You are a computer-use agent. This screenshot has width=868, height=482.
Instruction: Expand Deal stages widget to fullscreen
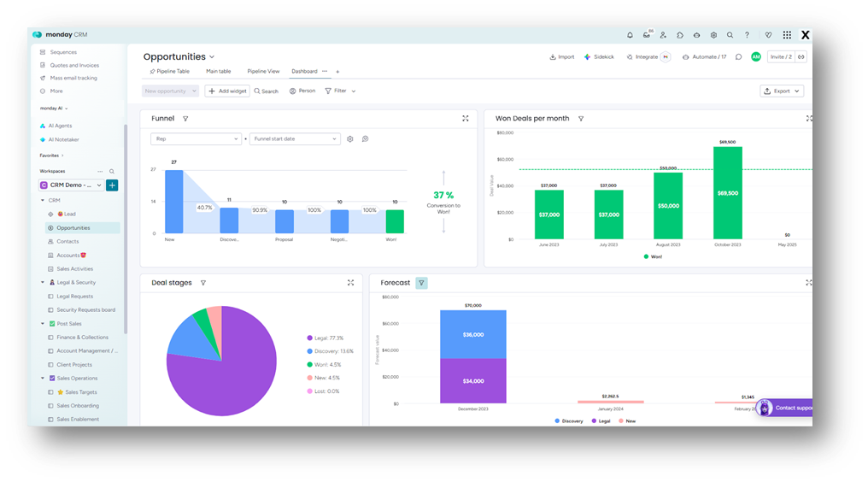point(350,283)
